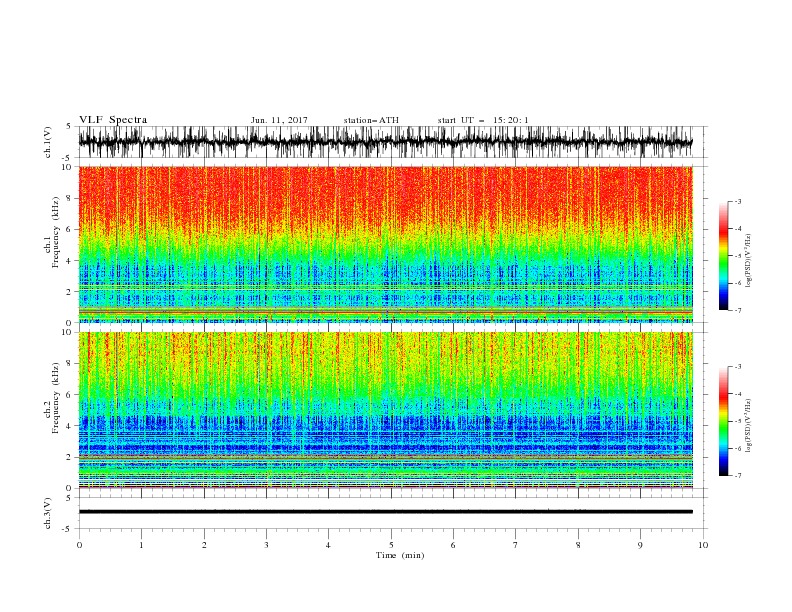This screenshot has height=612, width=792.
Task: Click the "-3" tick on ch.1 colorbar
Action: click(x=738, y=201)
